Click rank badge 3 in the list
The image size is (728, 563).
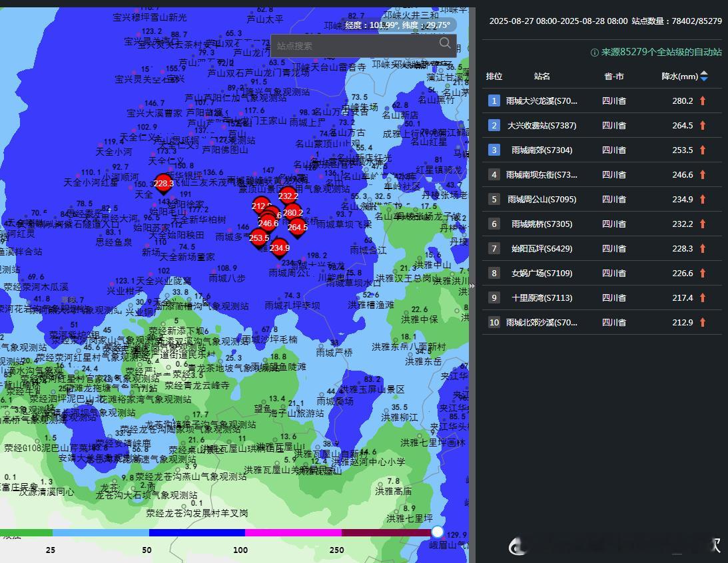(494, 150)
